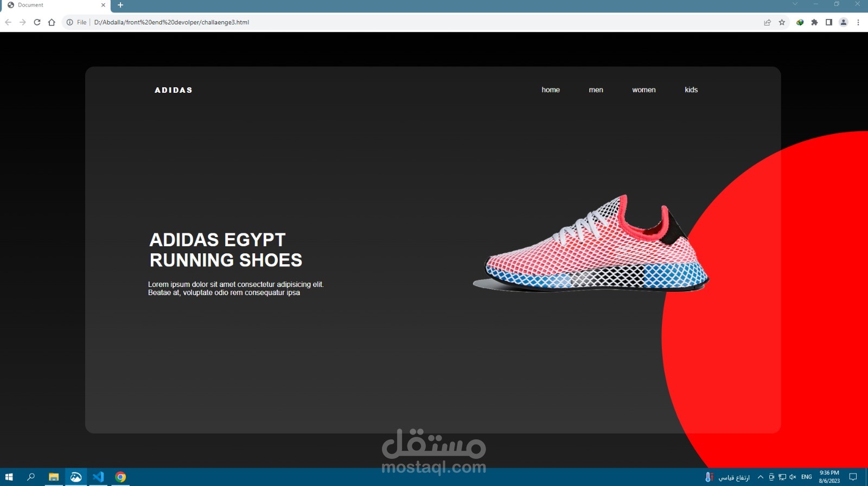The width and height of the screenshot is (868, 486).
Task: Open site information icon beside File
Action: tap(69, 22)
